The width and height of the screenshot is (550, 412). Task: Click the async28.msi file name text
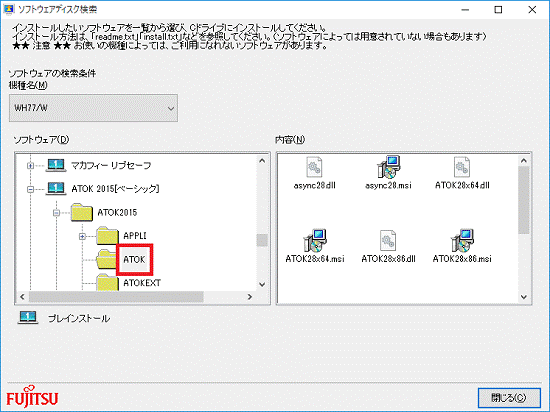coord(388,185)
